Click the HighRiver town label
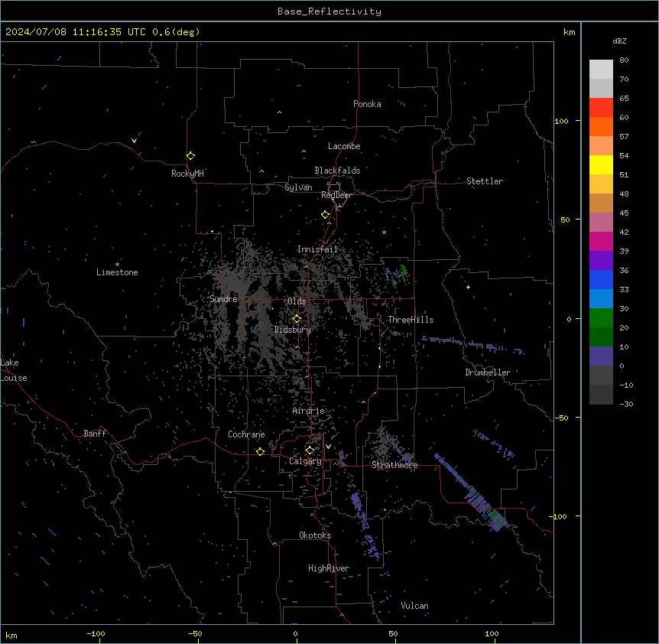The image size is (659, 644). pos(329,568)
